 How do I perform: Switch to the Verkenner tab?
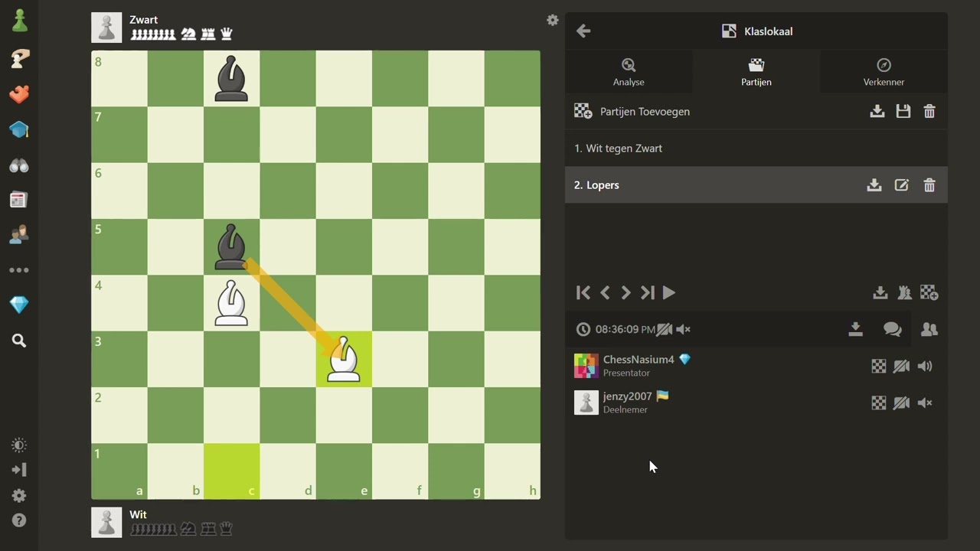click(884, 72)
